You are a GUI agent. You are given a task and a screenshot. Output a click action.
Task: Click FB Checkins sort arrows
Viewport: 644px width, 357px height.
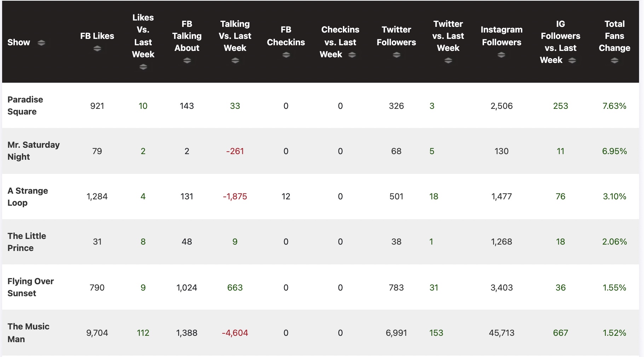coord(286,55)
